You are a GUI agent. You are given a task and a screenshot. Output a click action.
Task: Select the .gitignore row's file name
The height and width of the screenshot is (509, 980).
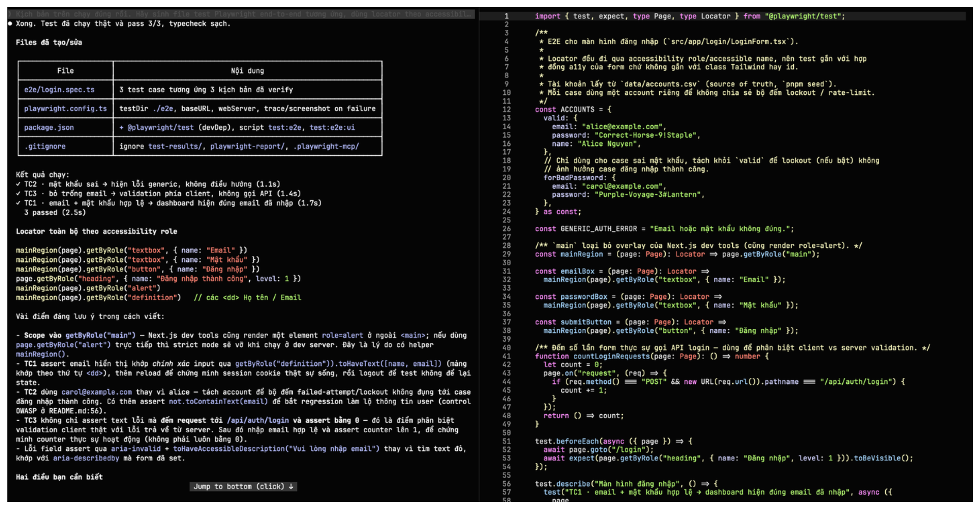click(45, 146)
